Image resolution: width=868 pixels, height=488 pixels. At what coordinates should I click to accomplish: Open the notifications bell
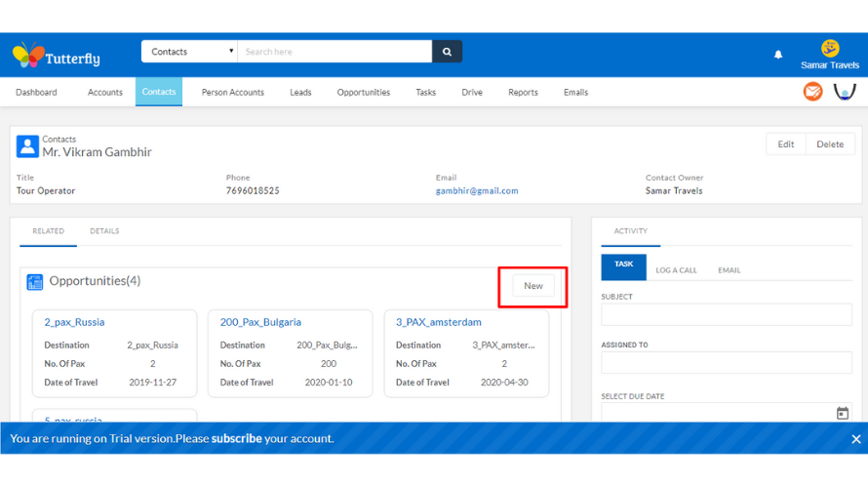[778, 55]
